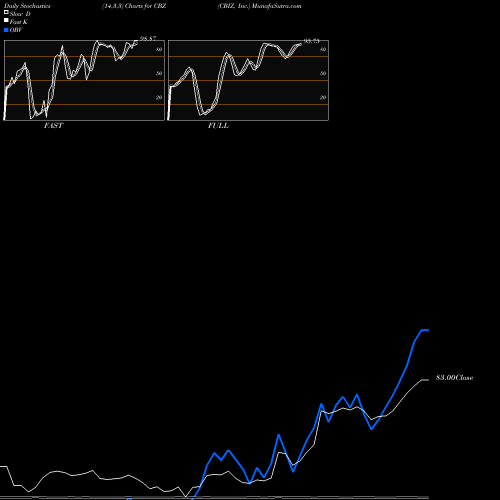Image resolution: width=500 pixels, height=500 pixels.
Task: Select the 'Daily Stochastics' title text
Action: click(x=27, y=6)
